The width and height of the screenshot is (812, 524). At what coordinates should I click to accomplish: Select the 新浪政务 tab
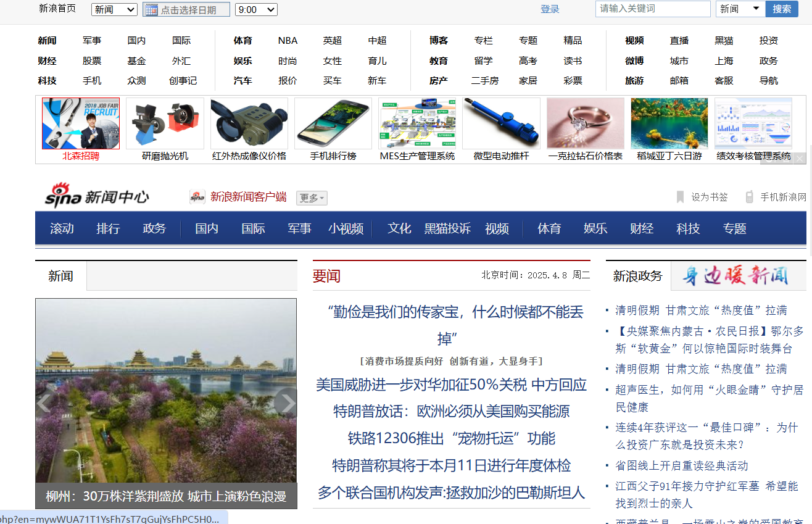(638, 276)
